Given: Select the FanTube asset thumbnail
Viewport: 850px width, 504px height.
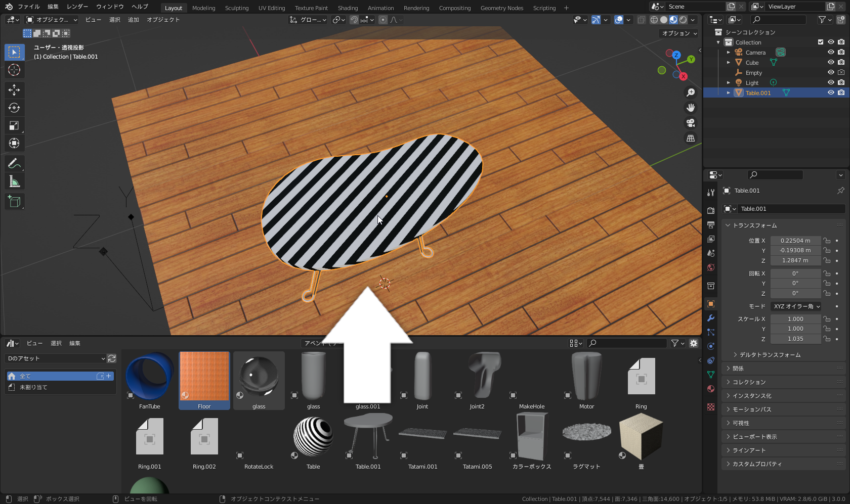Looking at the screenshot, I should click(150, 381).
